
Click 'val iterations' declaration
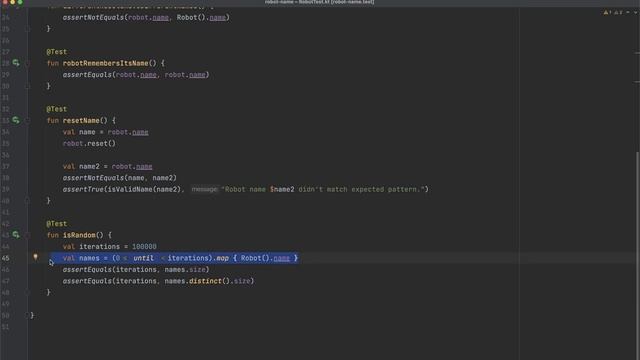click(x=91, y=247)
